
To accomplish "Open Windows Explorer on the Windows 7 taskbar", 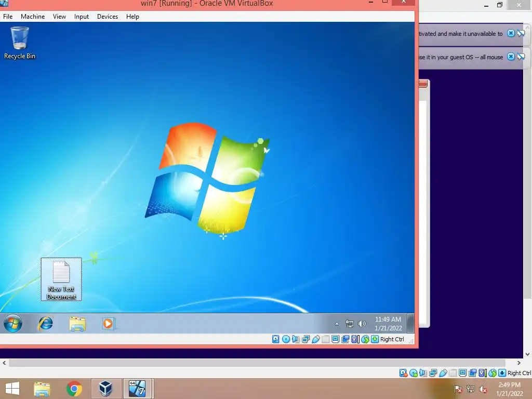I will [x=77, y=323].
